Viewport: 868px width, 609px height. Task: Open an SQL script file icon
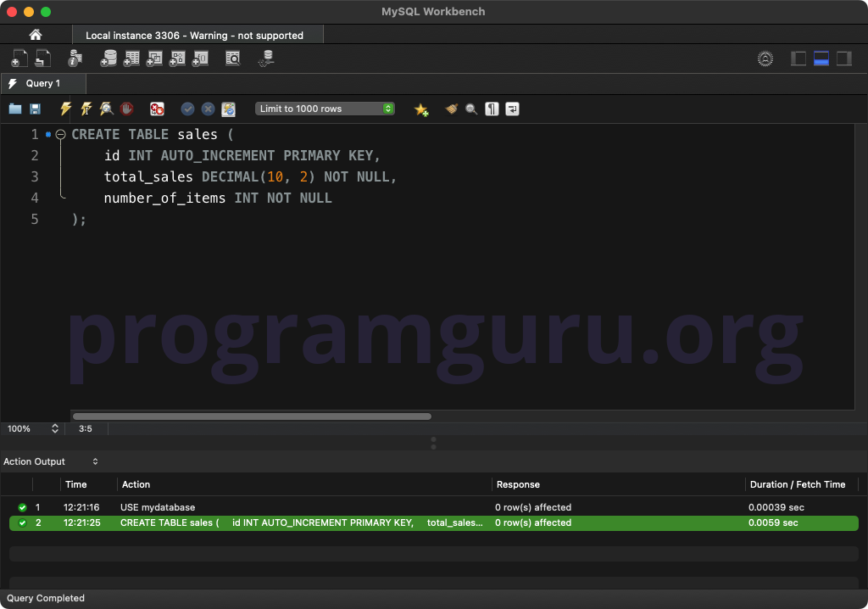tap(42, 59)
